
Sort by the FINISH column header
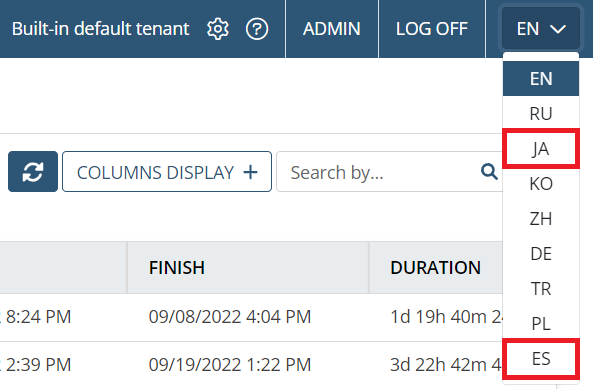coord(177,268)
